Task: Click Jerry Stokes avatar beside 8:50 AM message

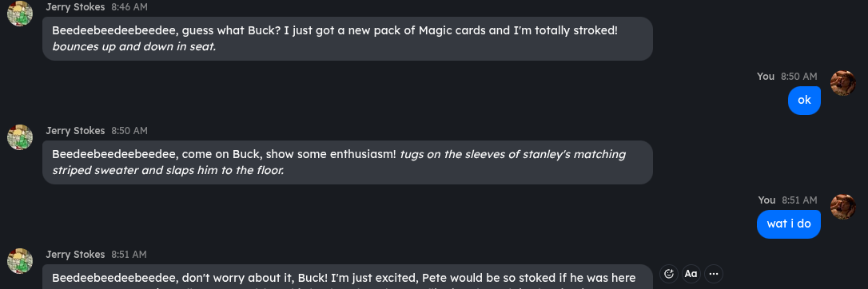Action: [x=20, y=137]
